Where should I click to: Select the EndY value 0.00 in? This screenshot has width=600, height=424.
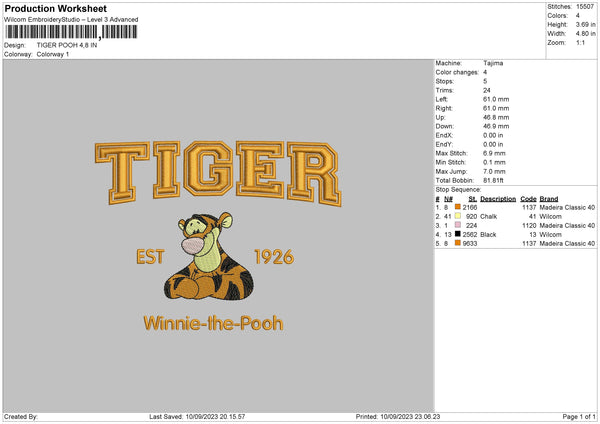pyautogui.click(x=493, y=144)
